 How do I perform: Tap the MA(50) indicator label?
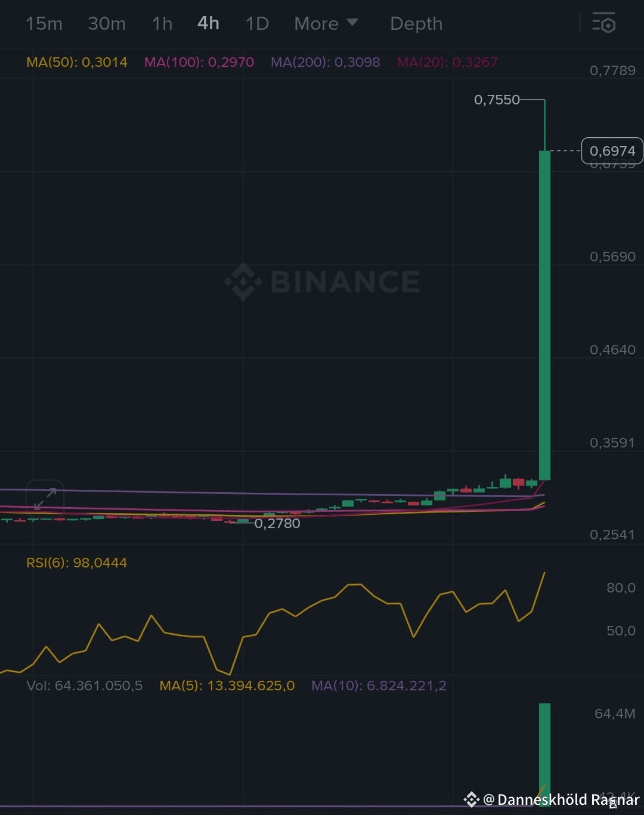click(x=76, y=61)
